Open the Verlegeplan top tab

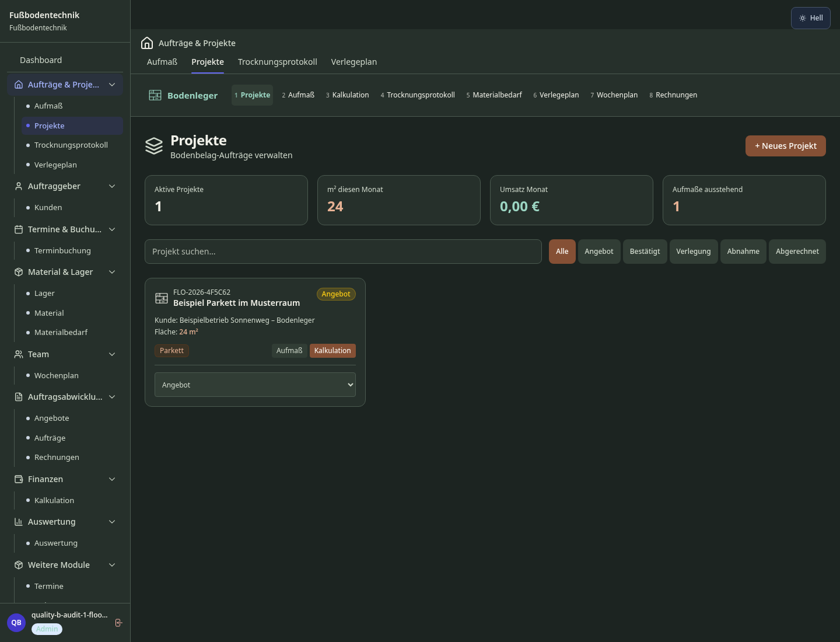(354, 62)
